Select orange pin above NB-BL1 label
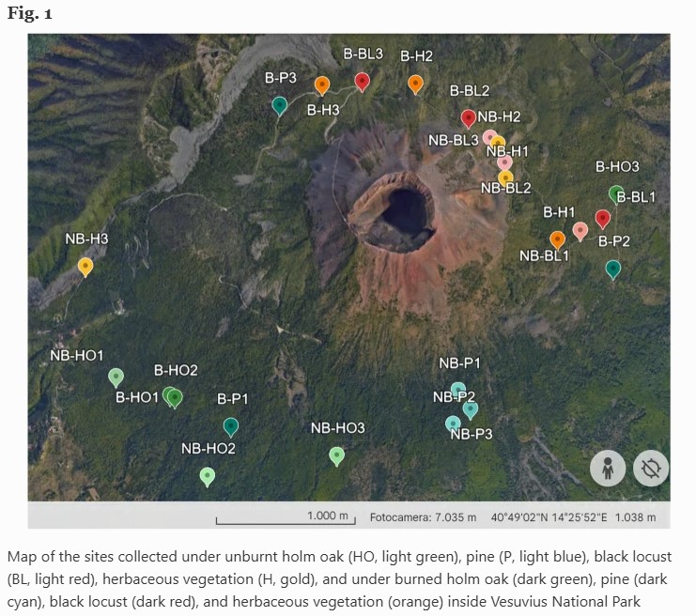This screenshot has height=616, width=696. pos(557,240)
